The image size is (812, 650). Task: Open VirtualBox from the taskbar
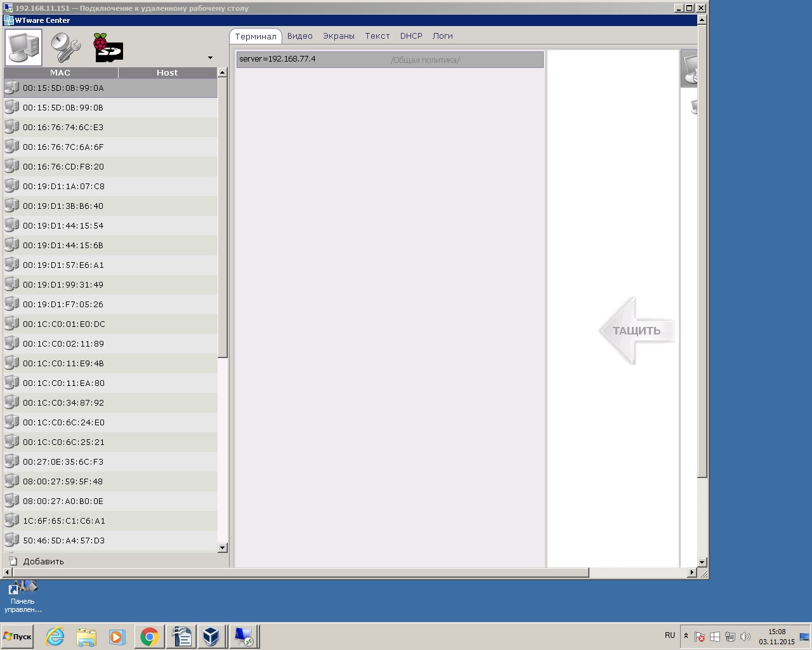(x=211, y=637)
